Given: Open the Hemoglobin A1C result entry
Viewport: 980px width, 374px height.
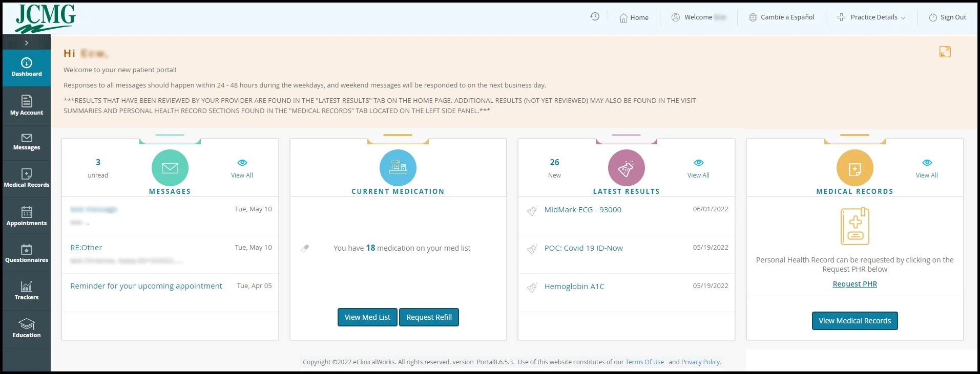Looking at the screenshot, I should [x=574, y=287].
